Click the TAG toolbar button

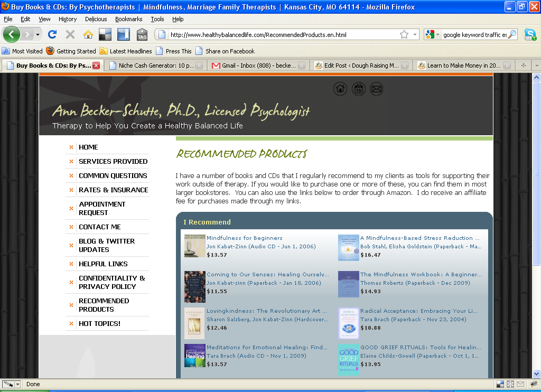pos(142,34)
